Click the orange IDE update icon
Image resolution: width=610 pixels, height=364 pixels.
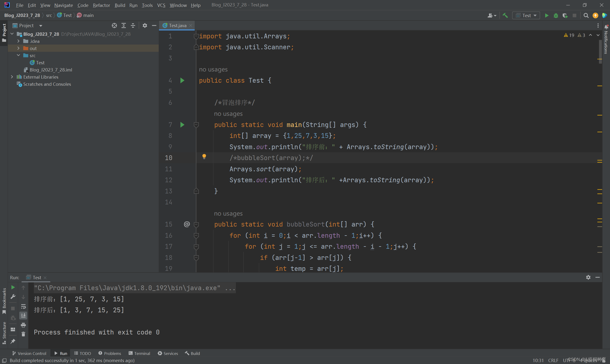(x=595, y=15)
